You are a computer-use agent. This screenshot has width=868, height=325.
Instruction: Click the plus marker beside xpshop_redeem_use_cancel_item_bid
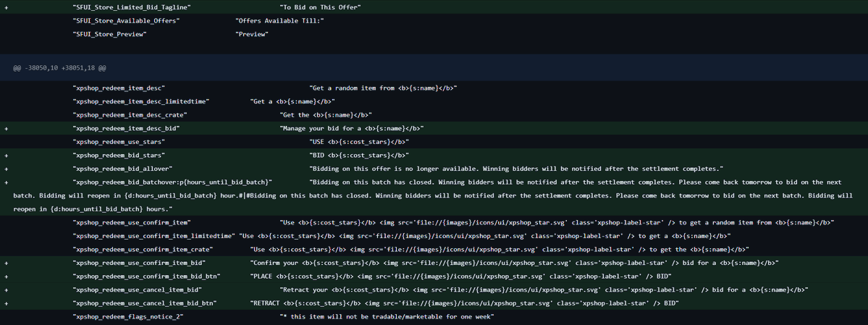click(6, 290)
